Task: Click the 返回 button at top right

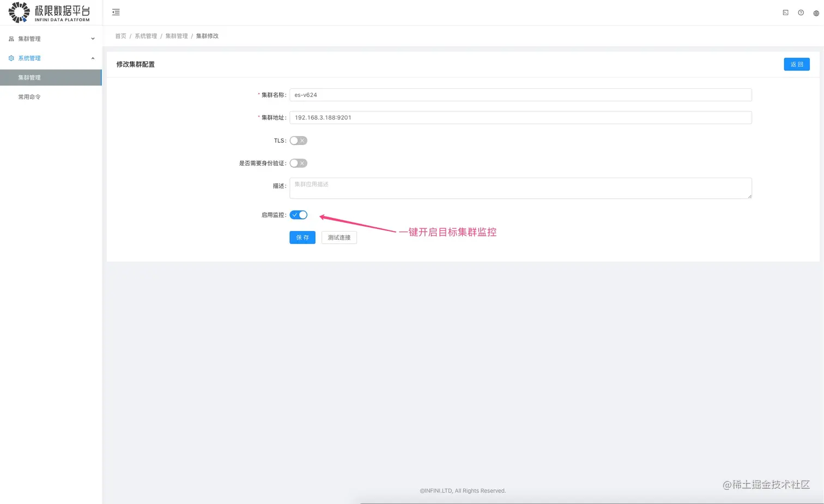Action: pyautogui.click(x=796, y=64)
